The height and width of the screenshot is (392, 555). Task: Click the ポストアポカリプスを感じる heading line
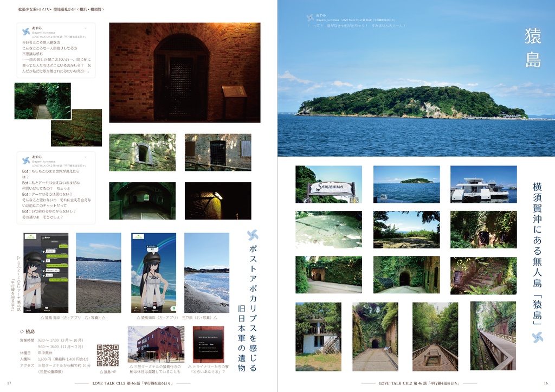click(x=253, y=308)
